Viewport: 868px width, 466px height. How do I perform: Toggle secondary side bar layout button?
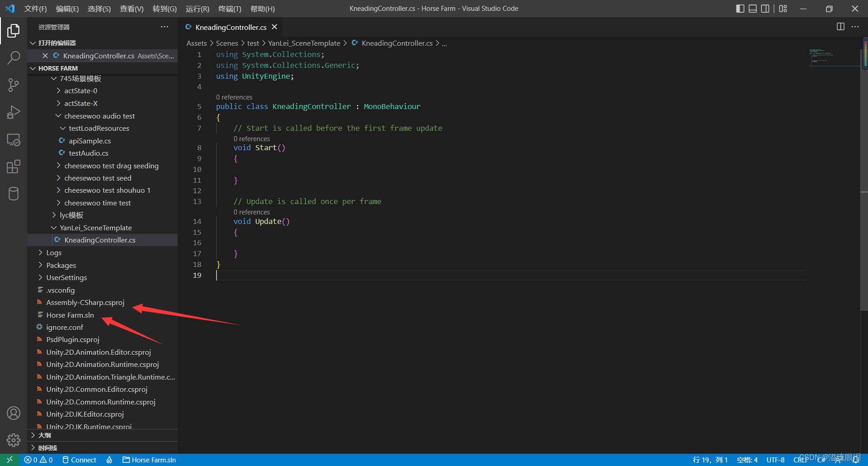tap(765, 9)
